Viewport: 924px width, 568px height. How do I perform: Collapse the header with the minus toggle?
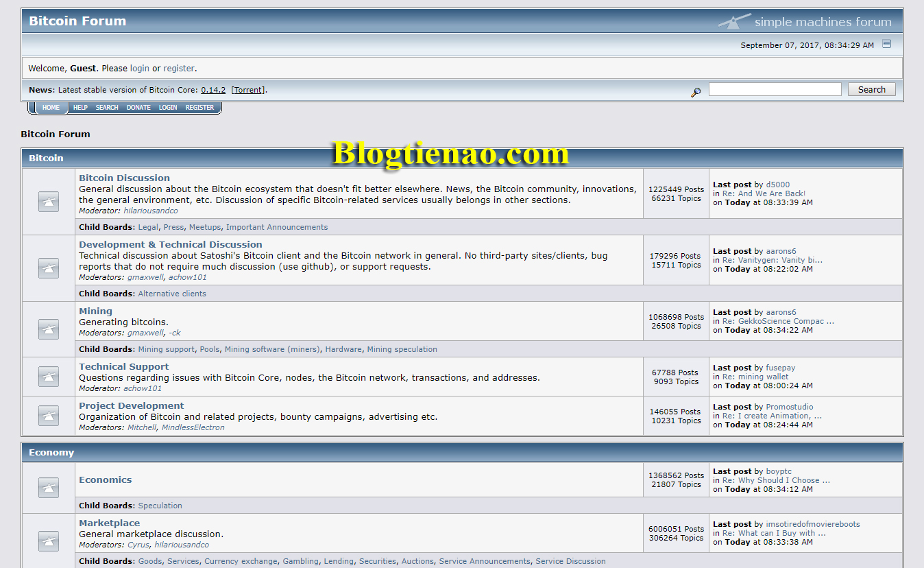pyautogui.click(x=886, y=44)
